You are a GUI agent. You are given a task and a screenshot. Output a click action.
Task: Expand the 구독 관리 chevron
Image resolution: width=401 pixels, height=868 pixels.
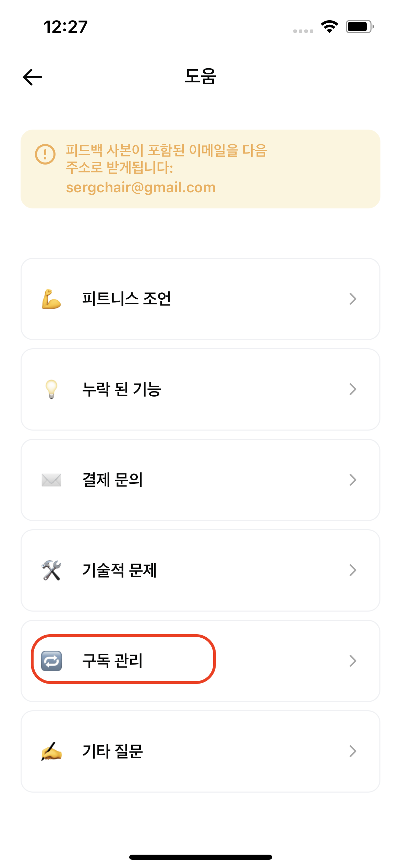click(353, 661)
